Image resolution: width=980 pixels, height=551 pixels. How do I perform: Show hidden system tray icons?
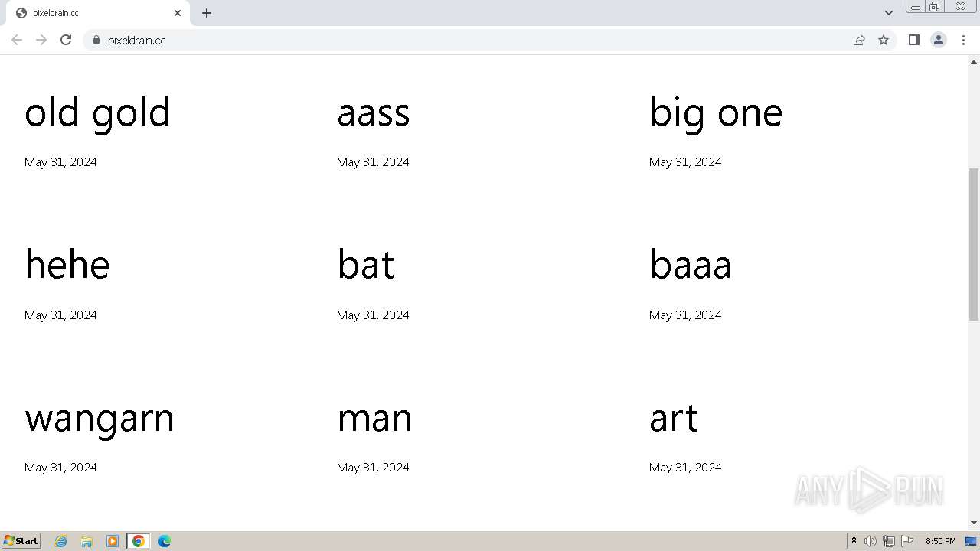coord(854,540)
